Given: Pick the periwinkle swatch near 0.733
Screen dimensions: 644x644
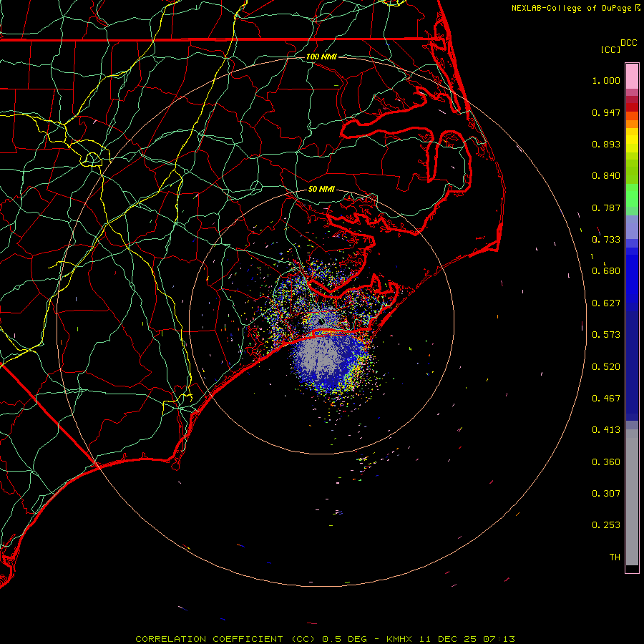Looking at the screenshot, I should coord(632,227).
